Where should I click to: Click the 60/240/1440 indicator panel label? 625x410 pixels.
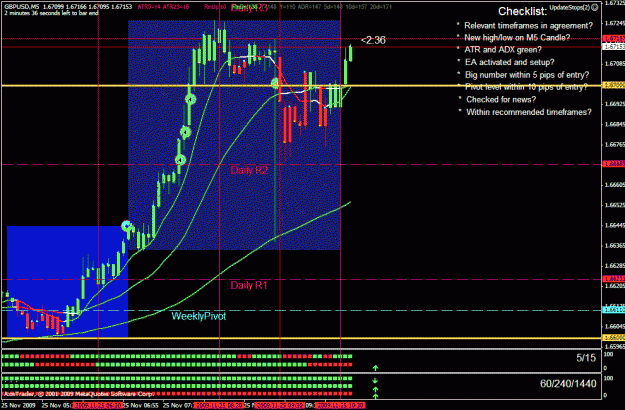point(568,384)
